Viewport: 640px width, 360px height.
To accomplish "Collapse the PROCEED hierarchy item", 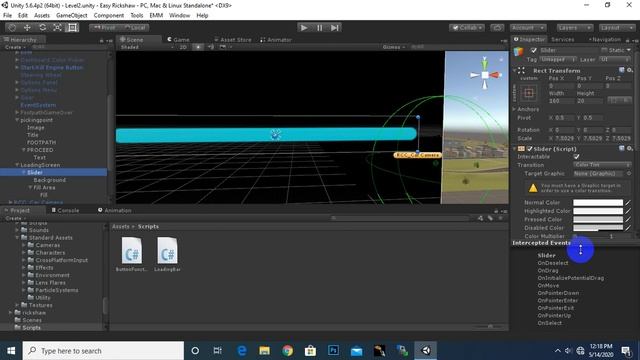I will click(24, 150).
